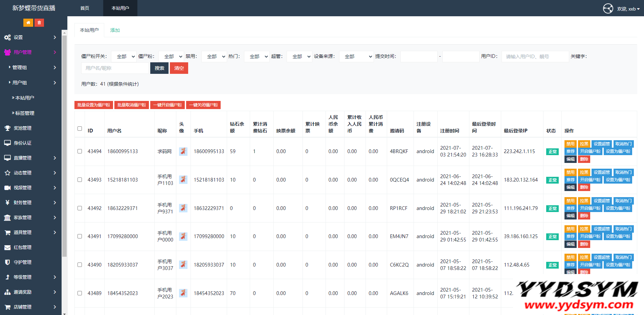Click the trophy icon for 奖池管理
644x315 pixels.
coord(7,128)
